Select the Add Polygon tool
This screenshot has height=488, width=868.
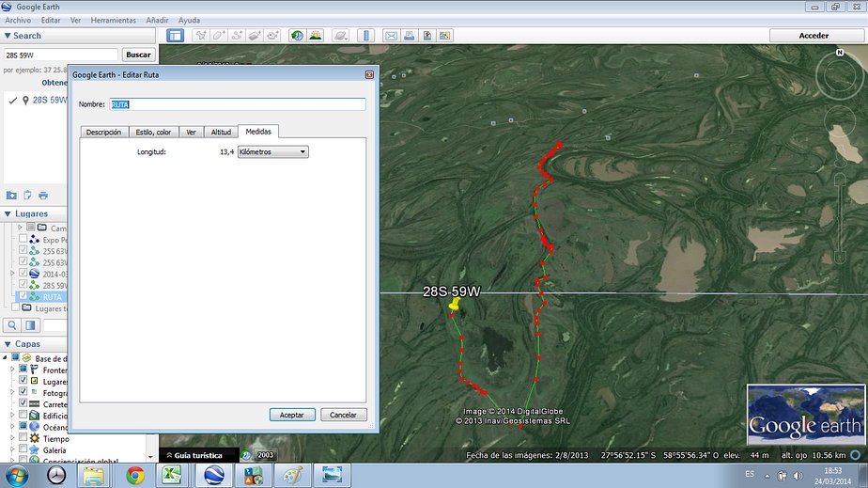coord(219,36)
